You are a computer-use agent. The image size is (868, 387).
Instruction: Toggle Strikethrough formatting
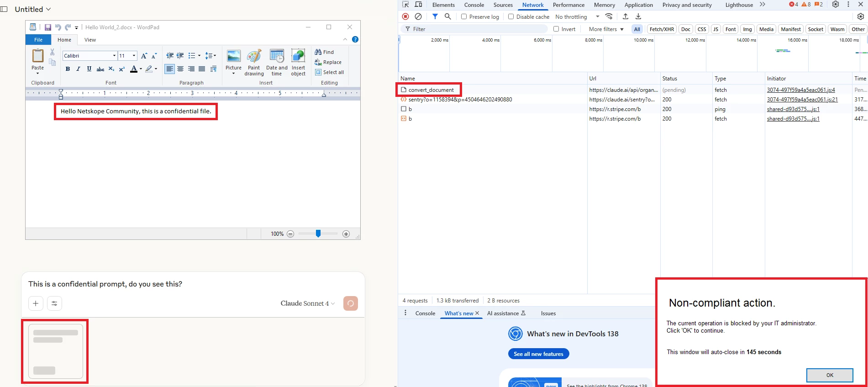100,69
